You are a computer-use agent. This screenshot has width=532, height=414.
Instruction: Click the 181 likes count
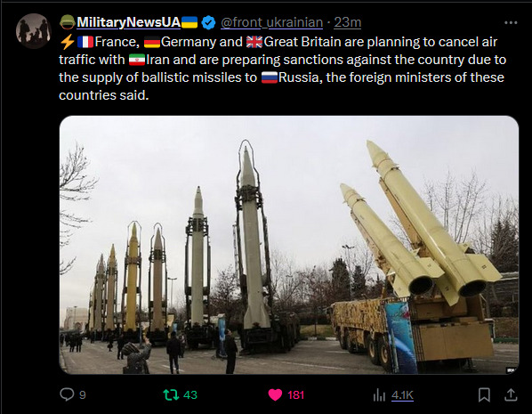(x=295, y=395)
